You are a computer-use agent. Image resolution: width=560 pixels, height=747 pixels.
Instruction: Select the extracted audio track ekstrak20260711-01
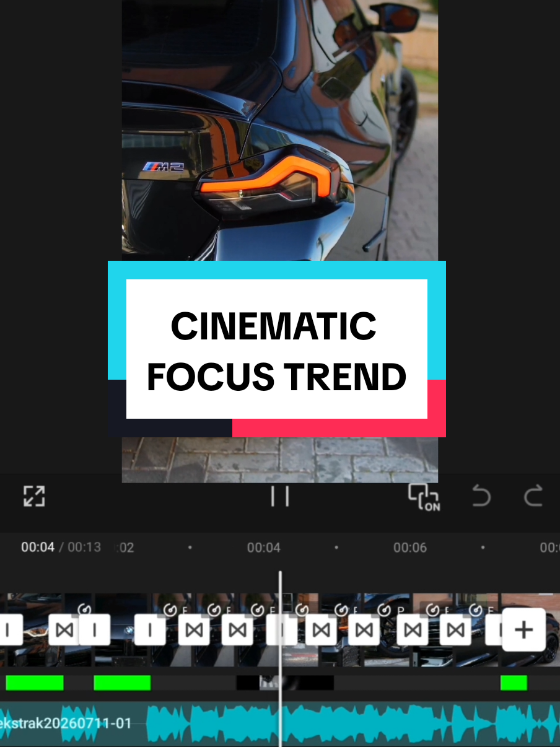tap(280, 723)
